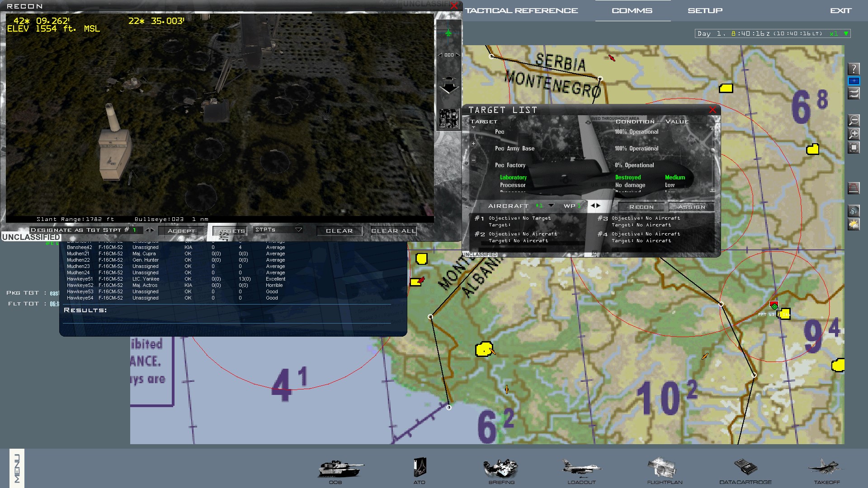Screen dimensions: 868x488
Task: Select the Mudhen22 Gen. Hunter row
Action: tap(176, 260)
